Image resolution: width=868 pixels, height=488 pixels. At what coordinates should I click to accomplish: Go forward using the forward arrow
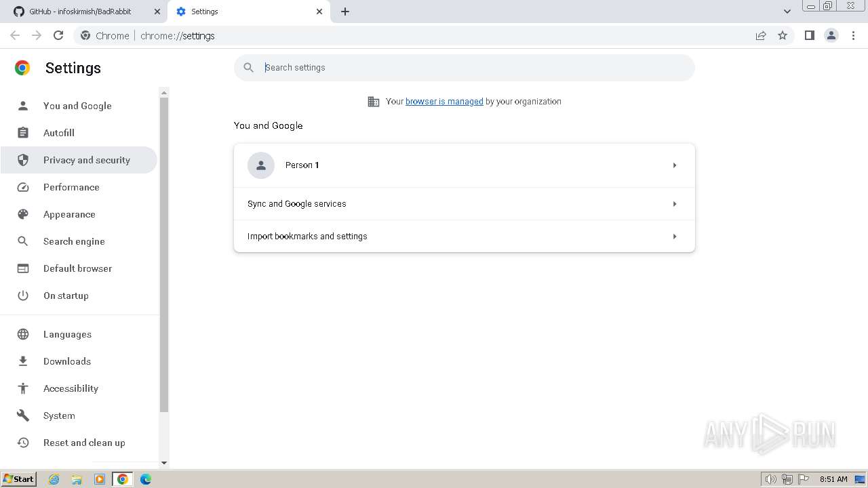tap(37, 35)
